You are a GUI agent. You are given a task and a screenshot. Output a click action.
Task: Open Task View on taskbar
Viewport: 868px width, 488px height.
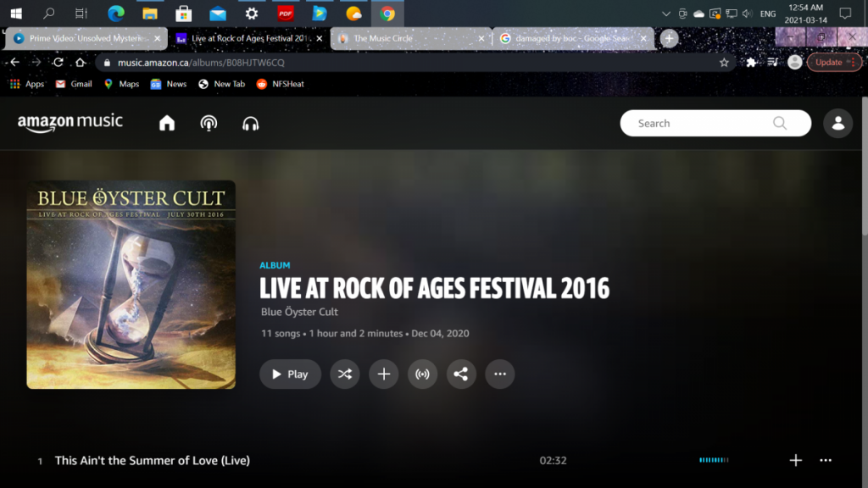point(81,14)
